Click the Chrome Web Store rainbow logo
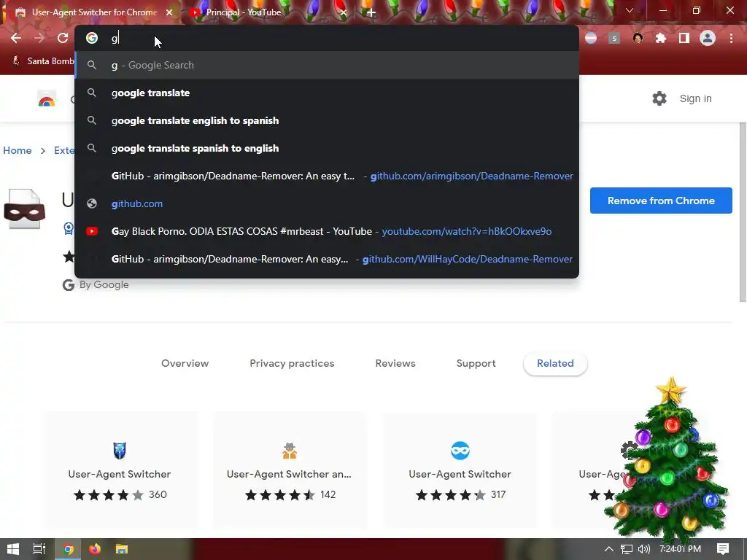 point(47,99)
